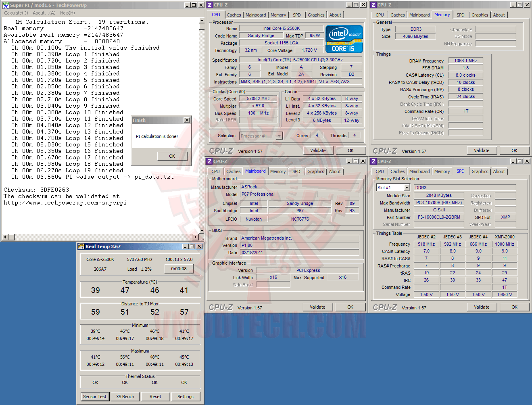Click Validate in the CPU-Z Processor window
This screenshot has width=532, height=405.
click(318, 150)
